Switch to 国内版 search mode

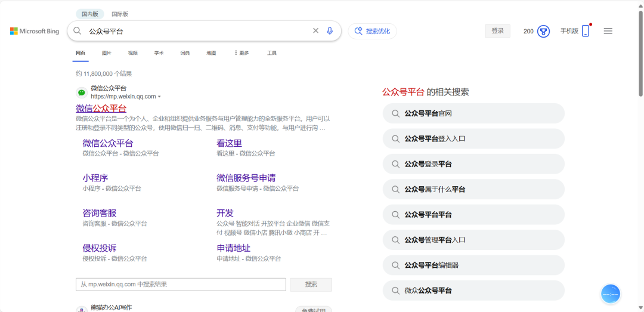(x=90, y=14)
